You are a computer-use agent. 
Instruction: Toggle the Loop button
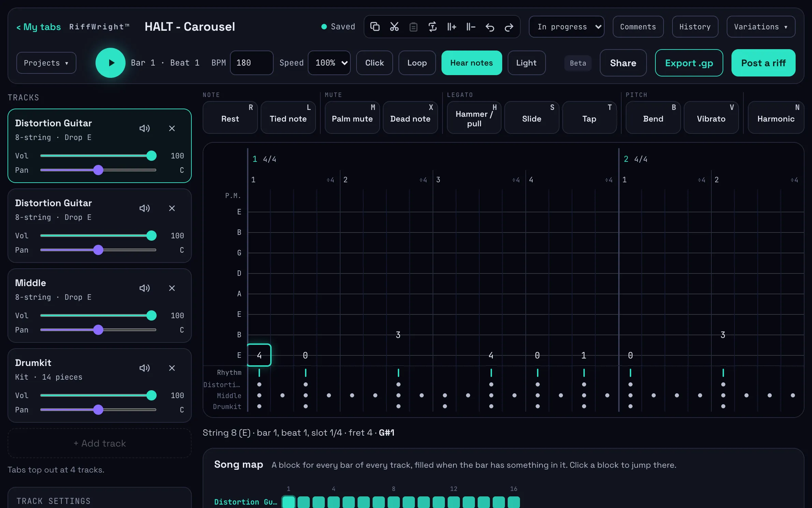pos(417,63)
